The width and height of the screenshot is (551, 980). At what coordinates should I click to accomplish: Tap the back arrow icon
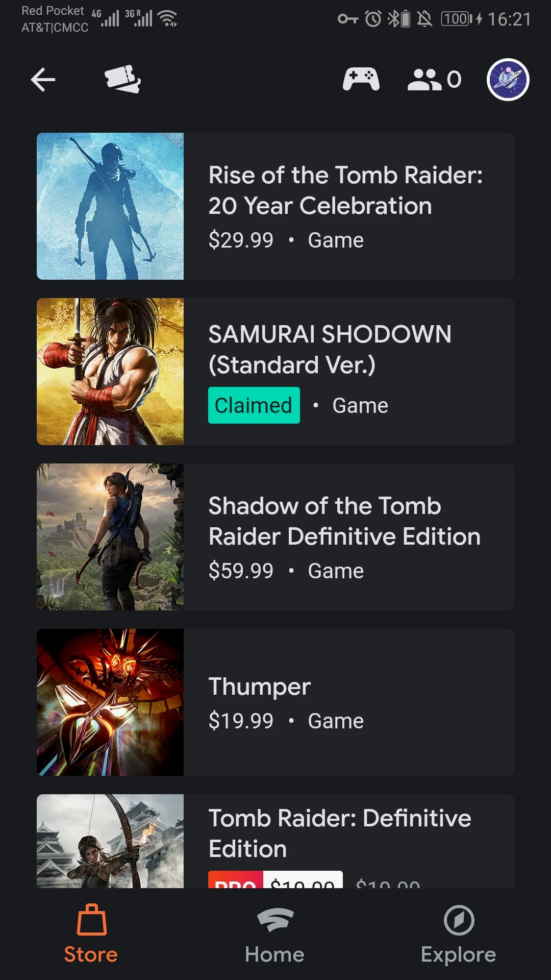43,80
